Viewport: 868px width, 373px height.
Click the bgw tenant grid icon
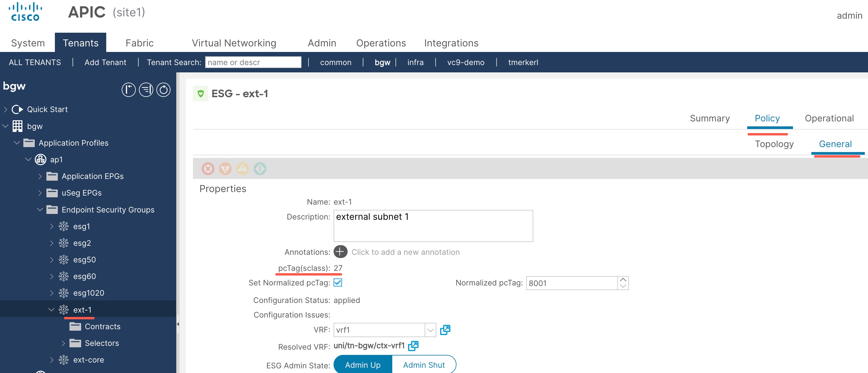pos(18,126)
